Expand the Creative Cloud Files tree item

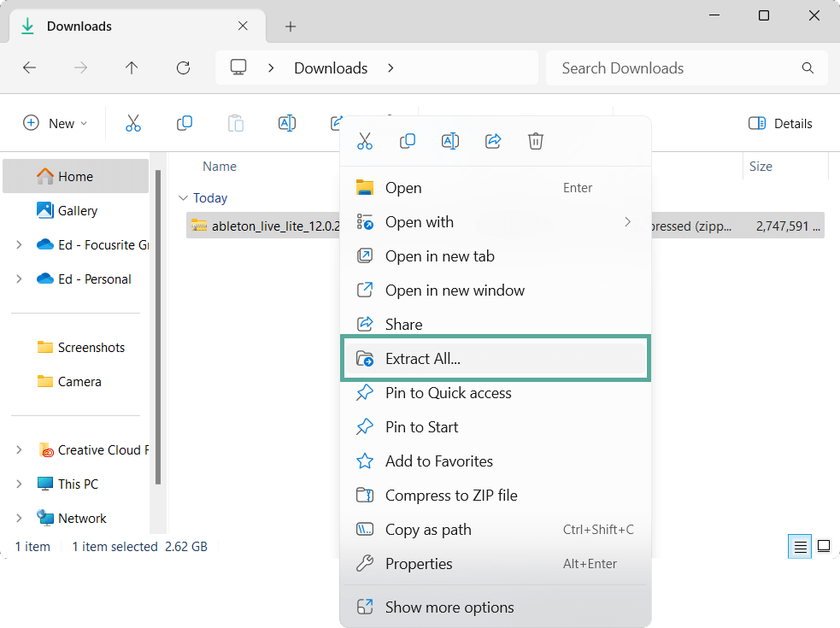point(20,450)
